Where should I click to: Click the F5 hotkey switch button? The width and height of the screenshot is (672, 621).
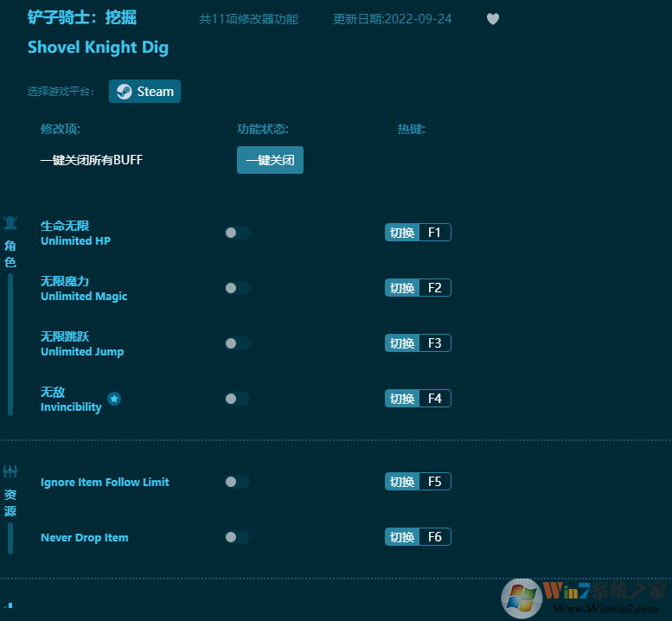click(x=418, y=481)
